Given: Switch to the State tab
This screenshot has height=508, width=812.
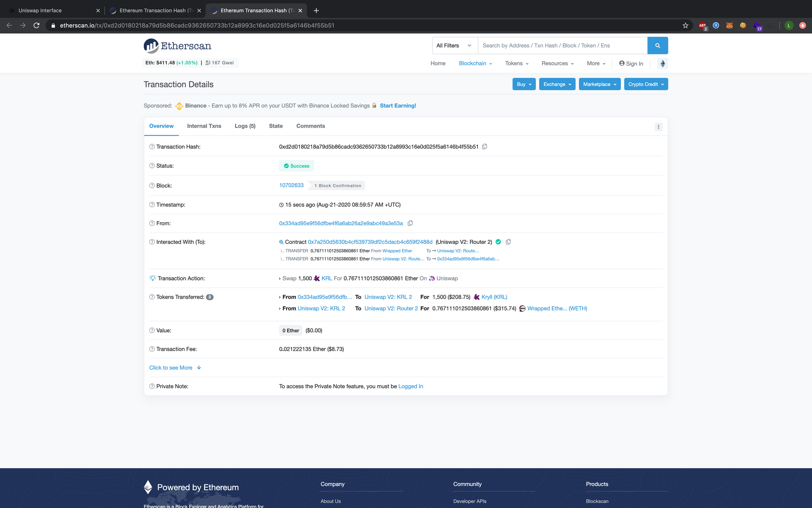Looking at the screenshot, I should 276,126.
